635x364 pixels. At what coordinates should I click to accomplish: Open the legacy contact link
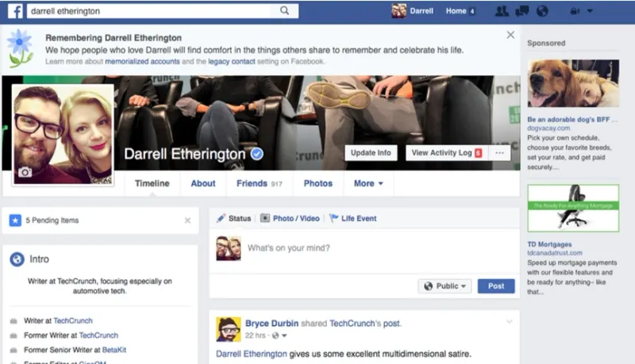tap(232, 62)
